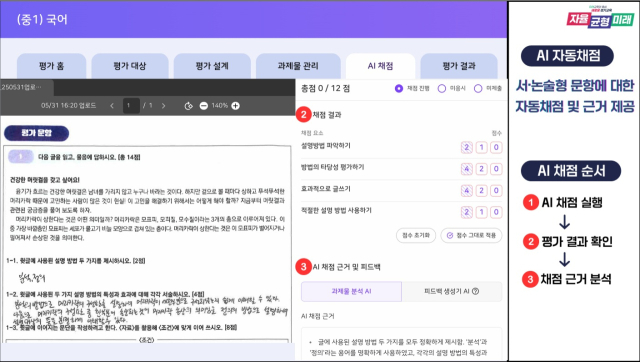Open the 평가 설계 tab

click(212, 66)
